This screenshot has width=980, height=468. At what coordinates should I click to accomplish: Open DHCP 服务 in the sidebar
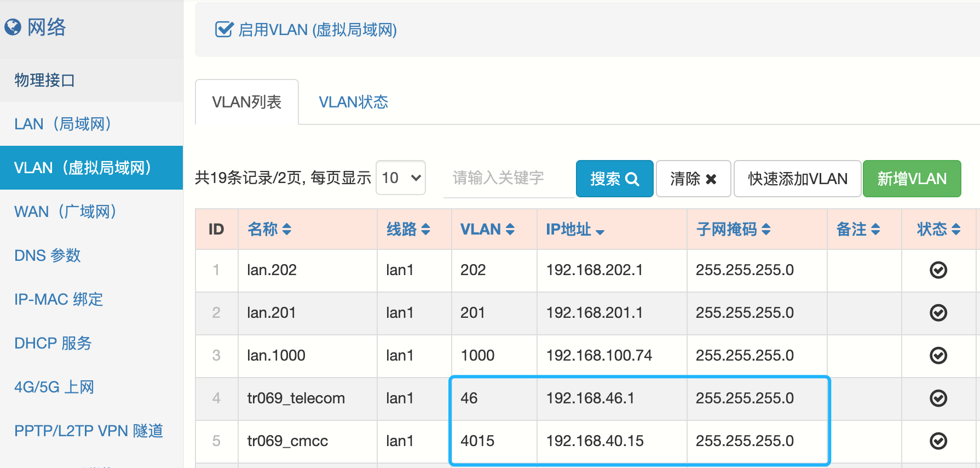click(x=53, y=344)
